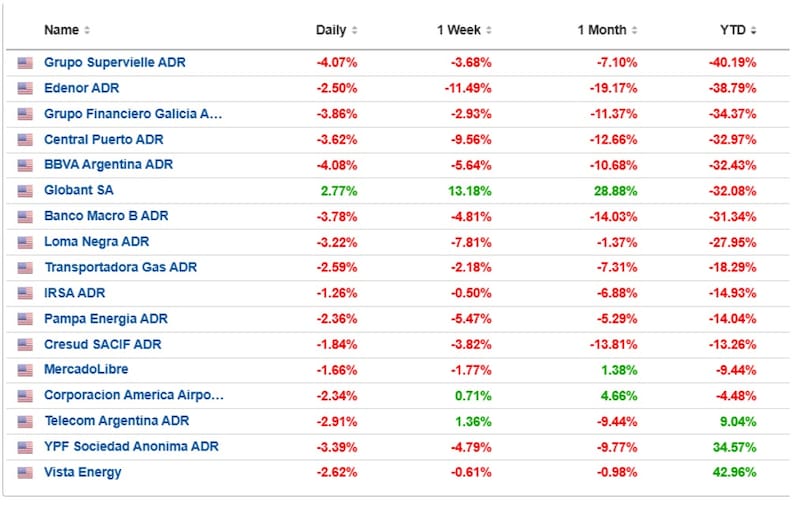Open YPF Sociedad Anonima ADR link
This screenshot has width=800, height=506.
coord(131,446)
